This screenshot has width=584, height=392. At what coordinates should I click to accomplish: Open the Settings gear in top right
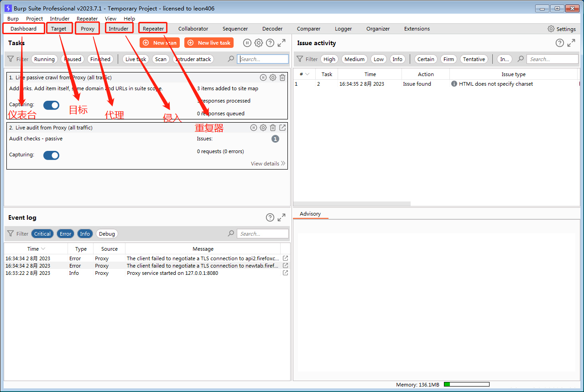pos(551,28)
